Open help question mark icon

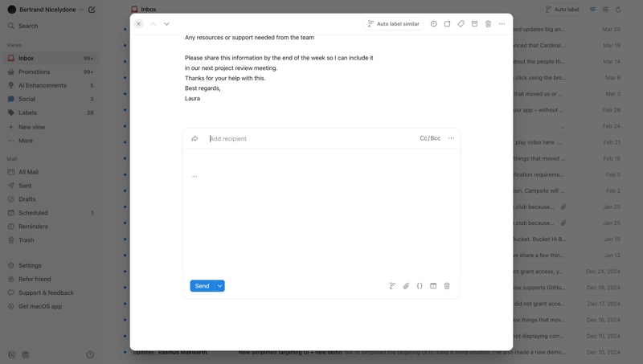pyautogui.click(x=90, y=354)
